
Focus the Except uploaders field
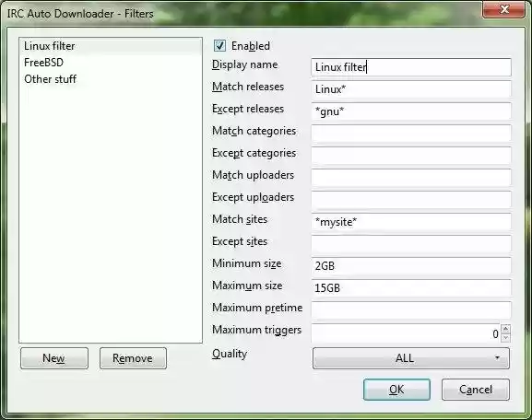click(x=411, y=199)
